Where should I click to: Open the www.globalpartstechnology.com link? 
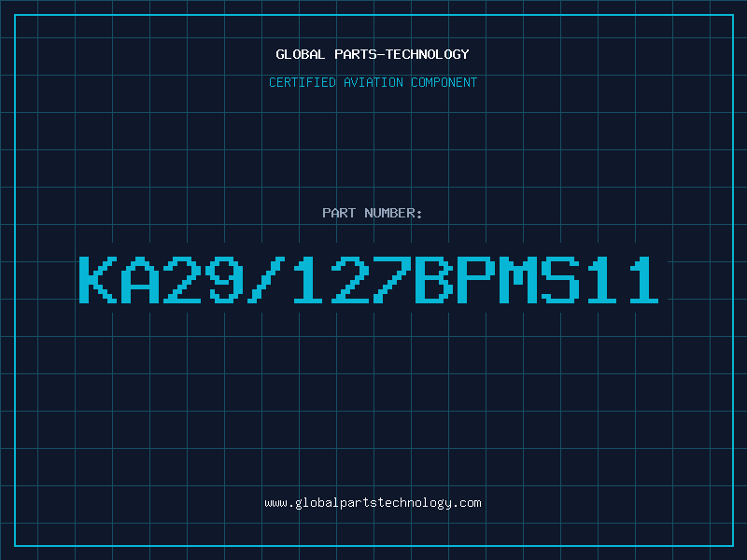[373, 503]
